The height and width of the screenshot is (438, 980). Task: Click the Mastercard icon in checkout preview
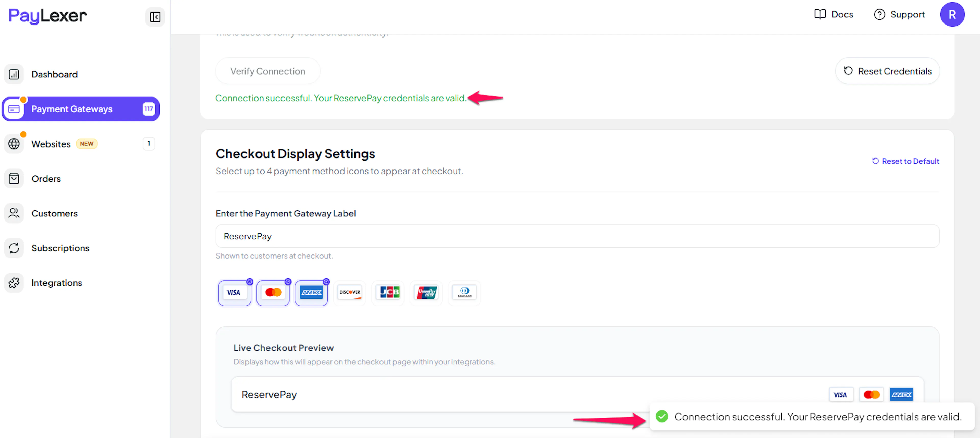click(871, 395)
